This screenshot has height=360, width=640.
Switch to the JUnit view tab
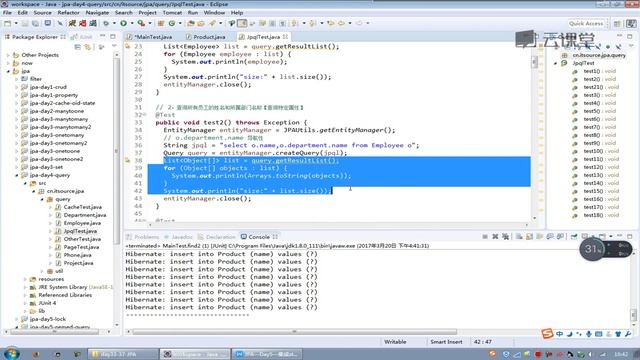(x=82, y=37)
